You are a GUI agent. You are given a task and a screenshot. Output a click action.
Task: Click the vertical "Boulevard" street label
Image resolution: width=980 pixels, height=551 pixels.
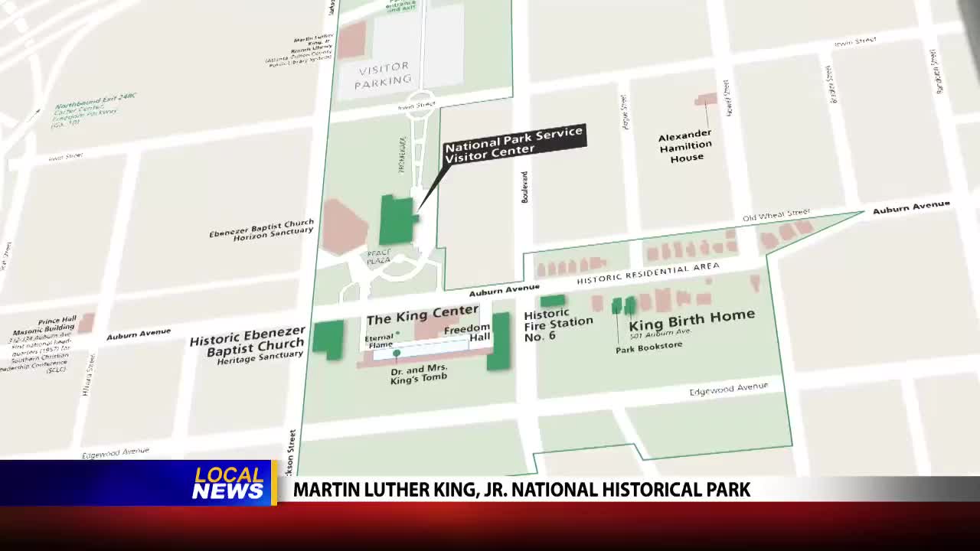click(x=525, y=187)
